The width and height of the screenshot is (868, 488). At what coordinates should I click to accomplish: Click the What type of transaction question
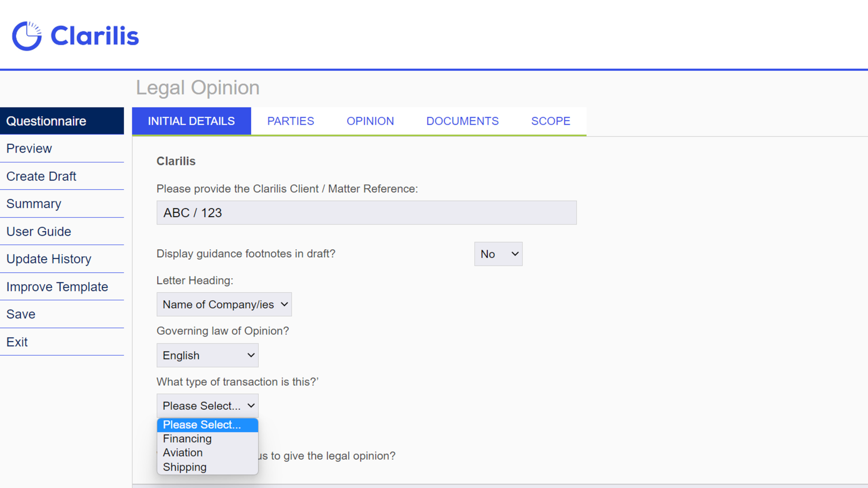click(237, 382)
